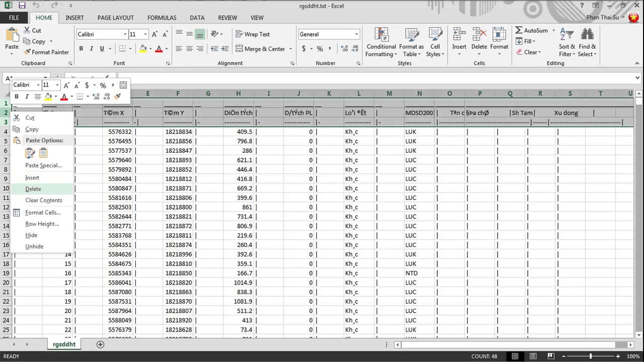Image resolution: width=644 pixels, height=362 pixels.
Task: Add a new sheet with plus button
Action: (100, 344)
